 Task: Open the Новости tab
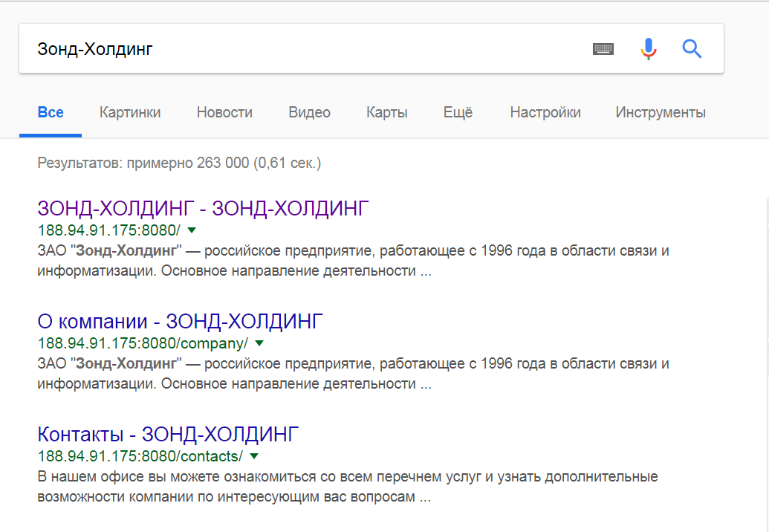click(224, 112)
